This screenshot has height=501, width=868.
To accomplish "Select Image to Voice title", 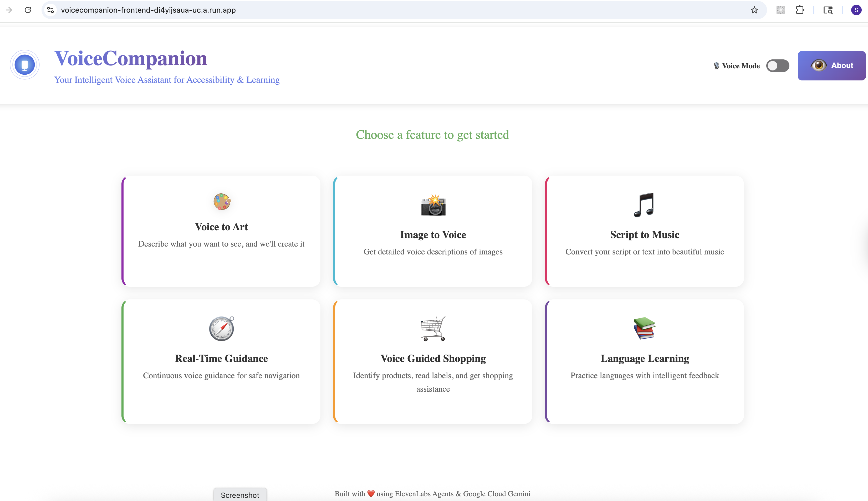I will tap(433, 235).
